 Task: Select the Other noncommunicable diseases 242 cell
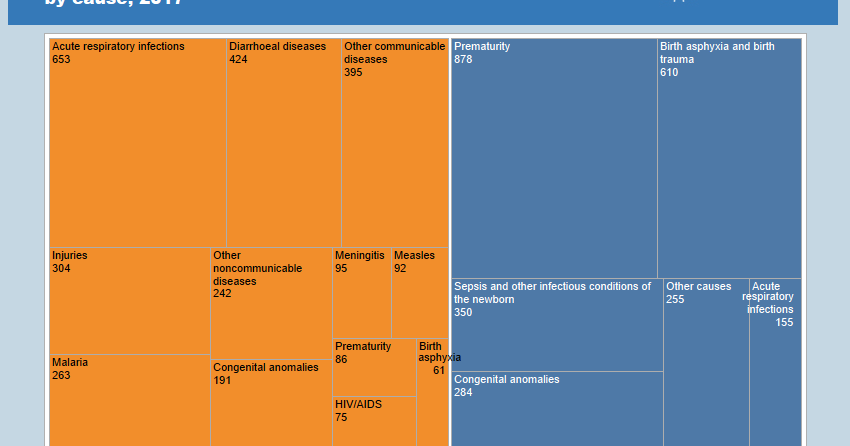pyautogui.click(x=271, y=303)
